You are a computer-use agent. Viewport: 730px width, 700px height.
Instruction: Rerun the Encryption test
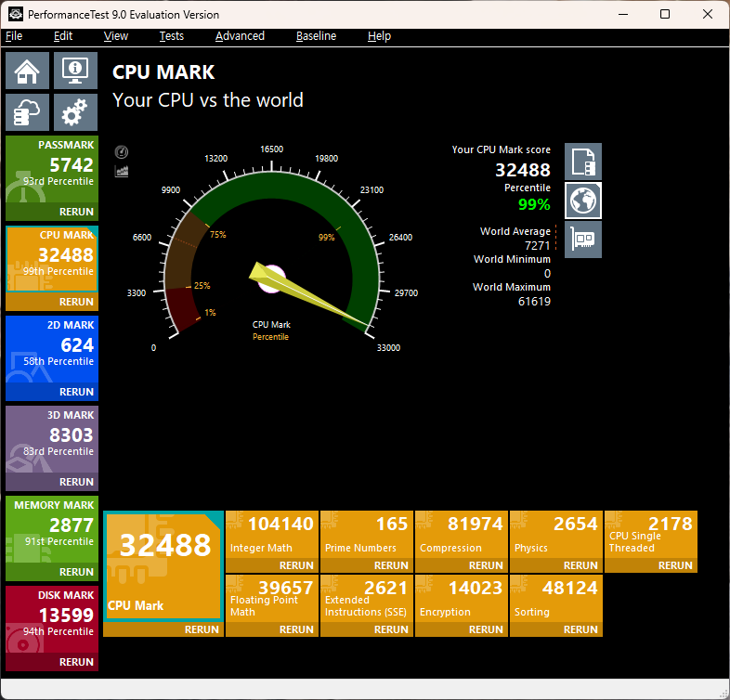pyautogui.click(x=462, y=629)
